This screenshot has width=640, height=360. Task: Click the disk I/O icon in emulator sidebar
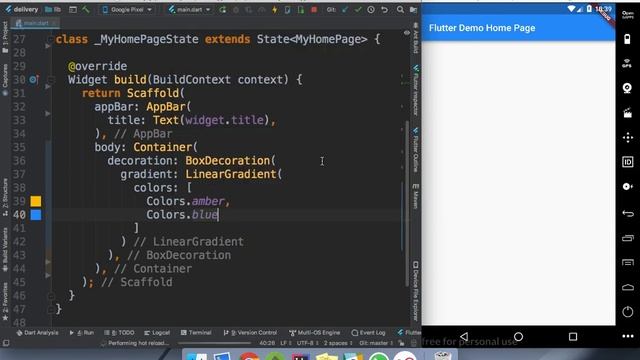pyautogui.click(x=628, y=187)
